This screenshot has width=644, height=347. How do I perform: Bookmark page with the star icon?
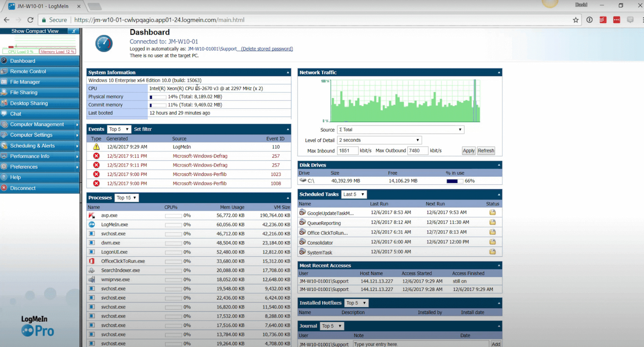pos(576,20)
